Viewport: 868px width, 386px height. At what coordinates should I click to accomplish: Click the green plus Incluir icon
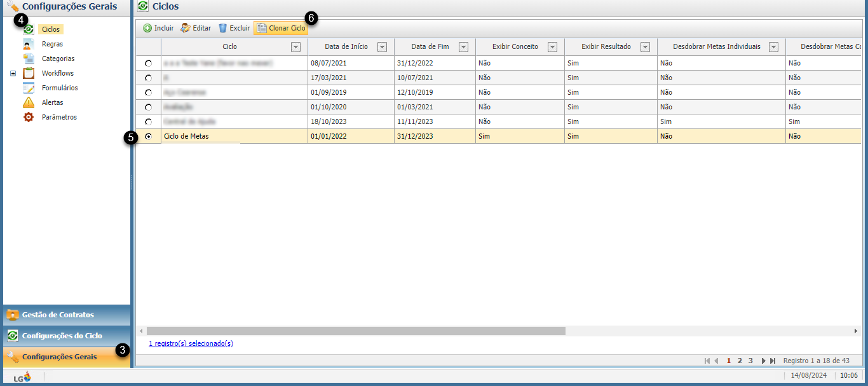[x=147, y=28]
